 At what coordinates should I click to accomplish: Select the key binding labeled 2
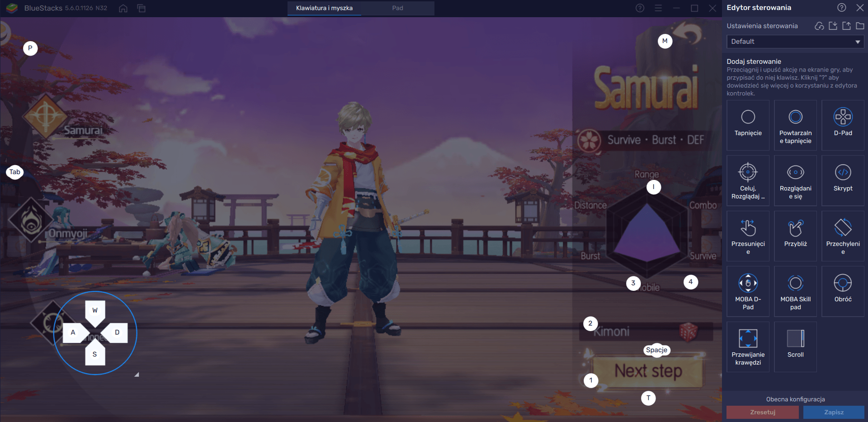click(x=590, y=323)
